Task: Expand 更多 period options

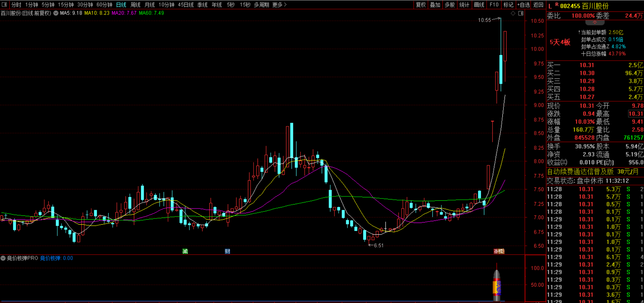Action: pyautogui.click(x=279, y=5)
